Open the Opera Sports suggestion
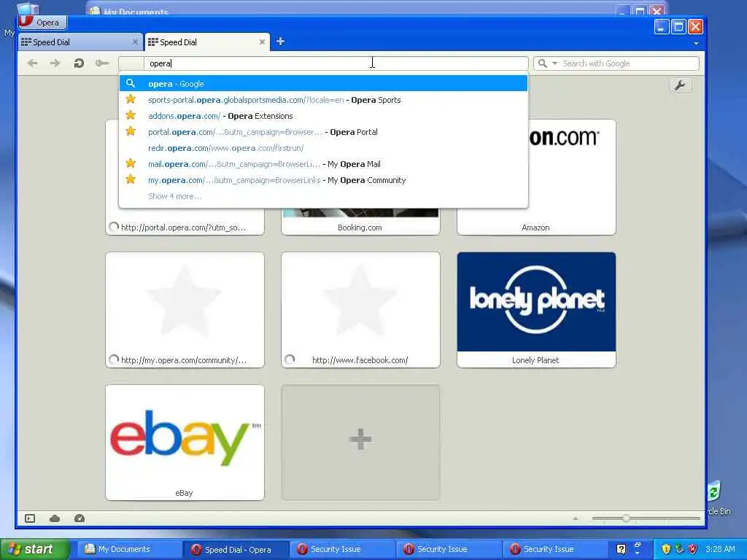 tap(323, 99)
